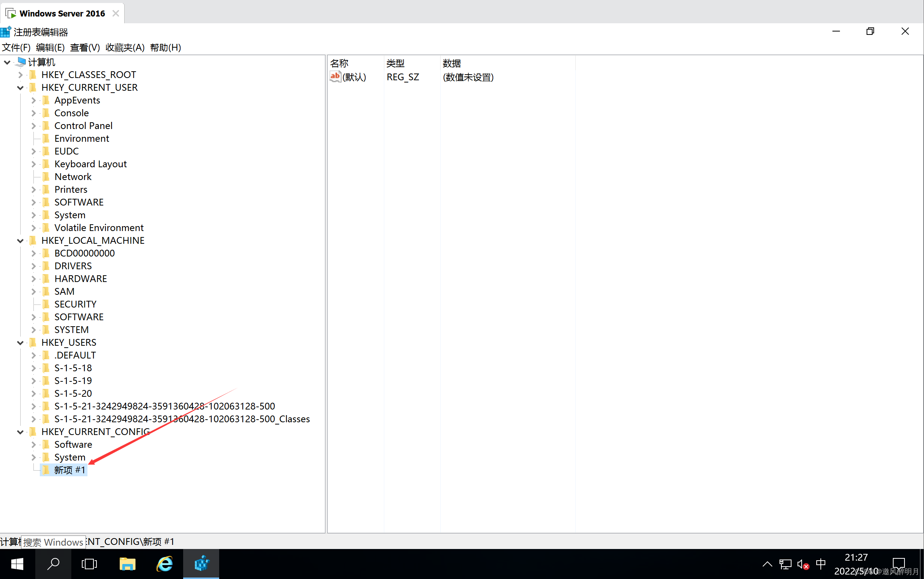This screenshot has height=579, width=924.
Task: Click the SAM folder icon
Action: (46, 291)
